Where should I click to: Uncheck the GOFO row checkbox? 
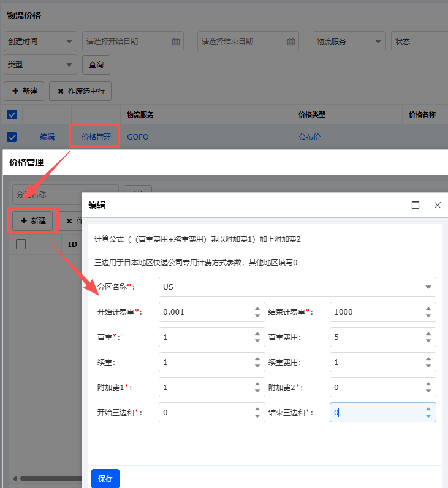[12, 137]
